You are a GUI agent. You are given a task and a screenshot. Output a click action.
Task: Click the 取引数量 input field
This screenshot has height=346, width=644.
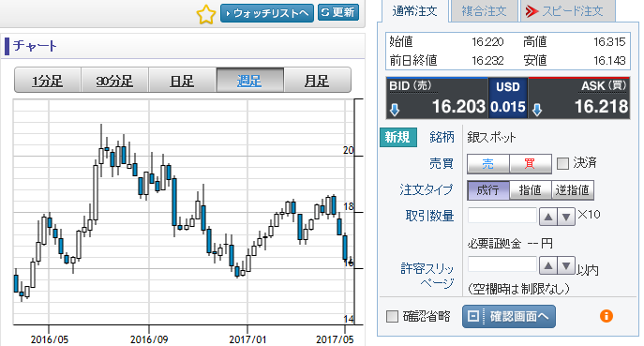(502, 216)
